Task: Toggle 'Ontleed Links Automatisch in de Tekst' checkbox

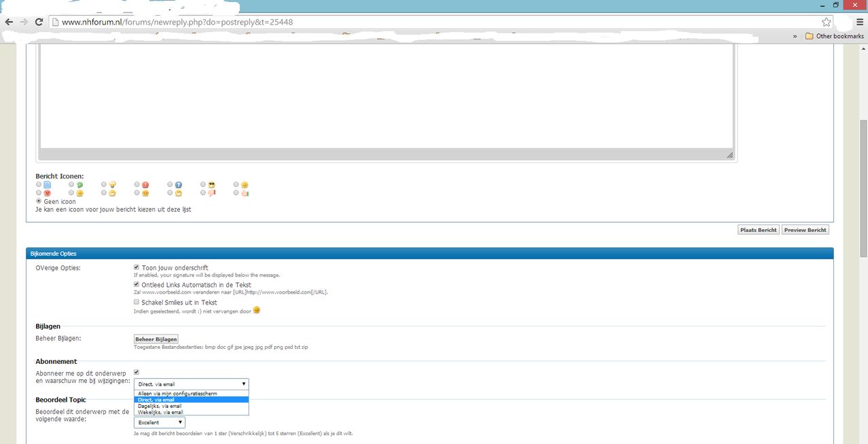Action: pos(137,285)
